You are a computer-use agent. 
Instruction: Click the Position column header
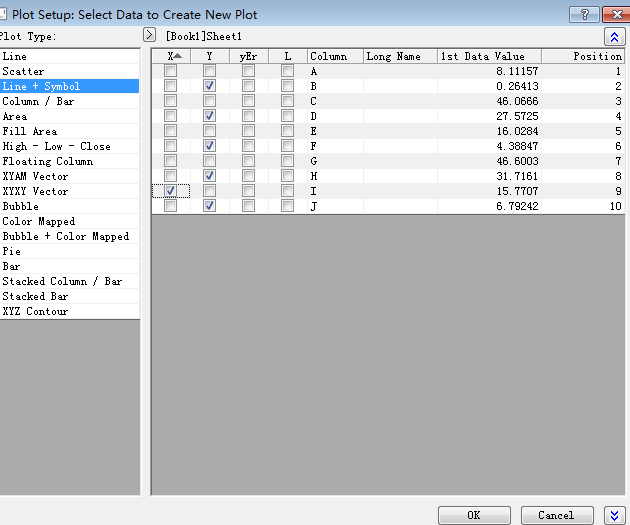(x=583, y=56)
